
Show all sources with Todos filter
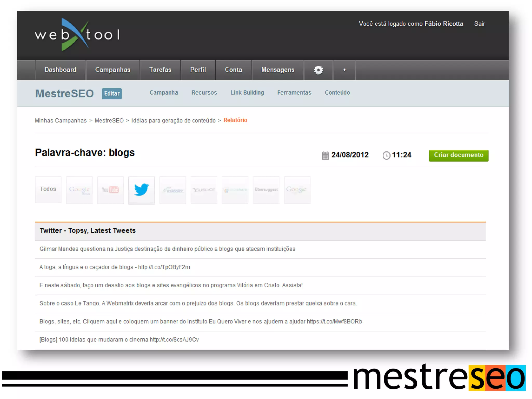tap(48, 189)
